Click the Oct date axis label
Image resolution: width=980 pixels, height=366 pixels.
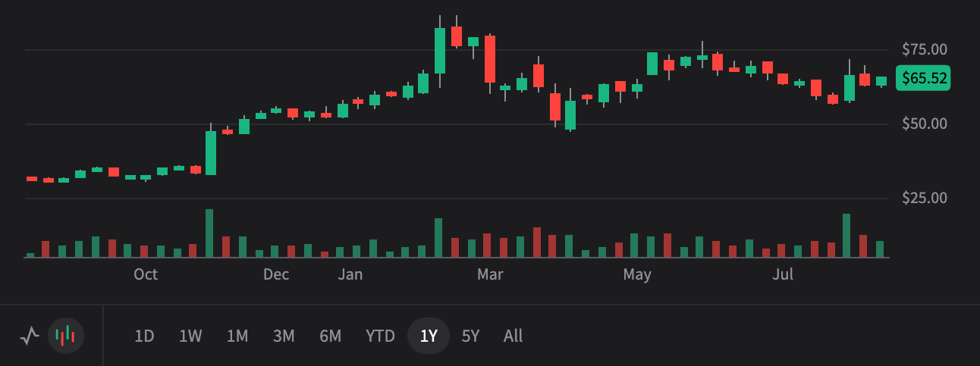(146, 274)
